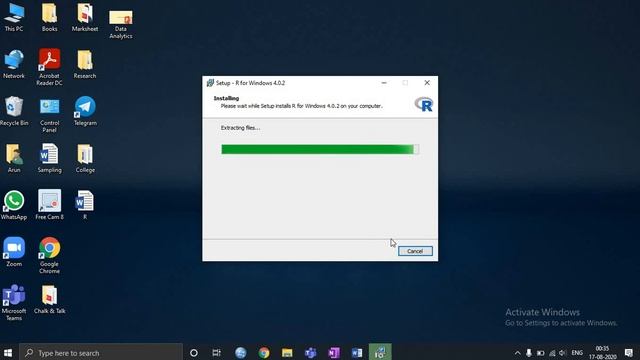The height and width of the screenshot is (360, 640).
Task: Select the Network desktop icon
Action: 14,64
